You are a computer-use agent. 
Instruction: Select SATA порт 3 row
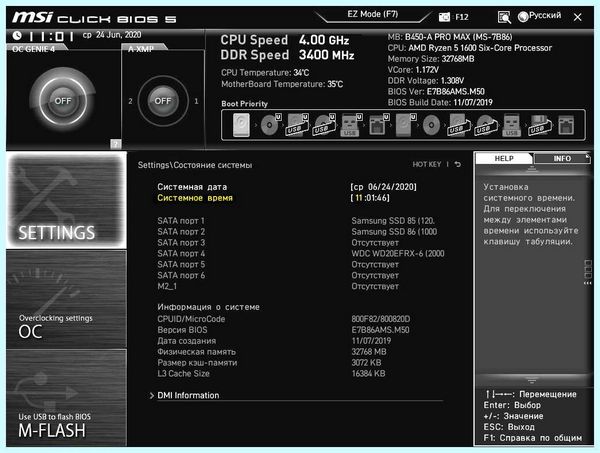tap(300, 243)
